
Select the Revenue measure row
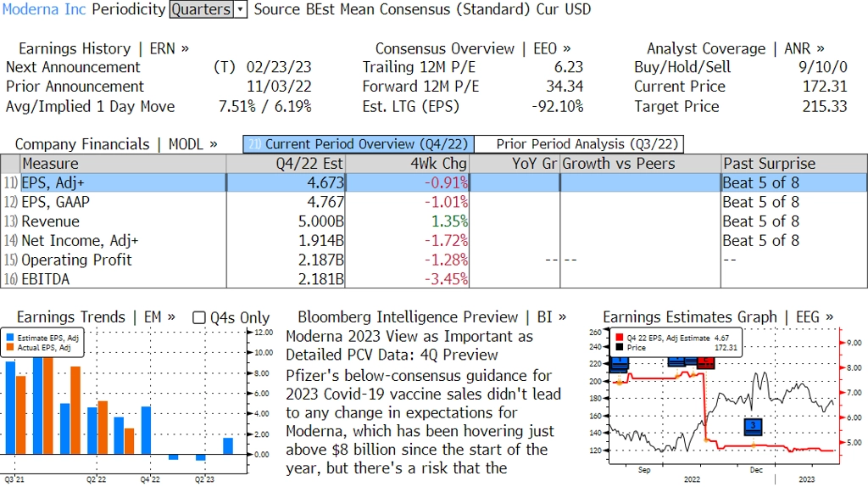click(434, 221)
